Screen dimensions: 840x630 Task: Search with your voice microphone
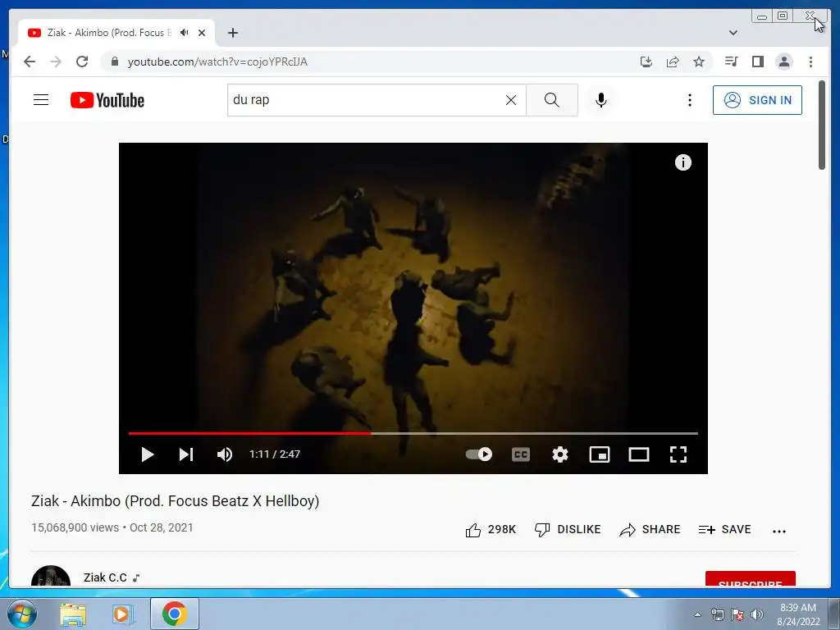coord(601,100)
